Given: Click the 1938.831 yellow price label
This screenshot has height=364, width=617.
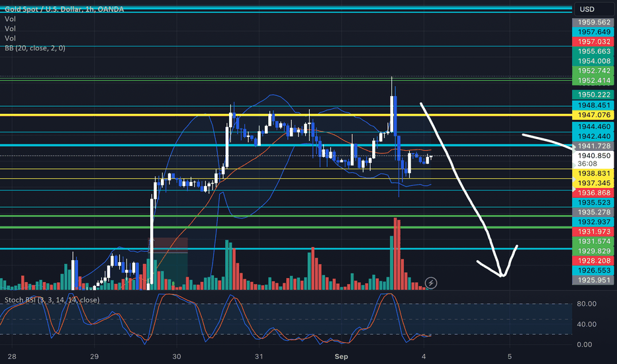Looking at the screenshot, I should pos(593,173).
